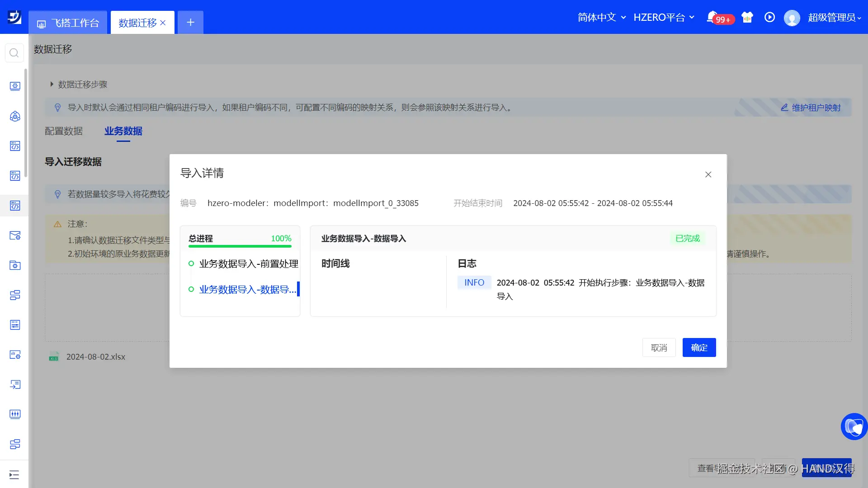
Task: Click the 确定 button in dialog
Action: click(699, 347)
